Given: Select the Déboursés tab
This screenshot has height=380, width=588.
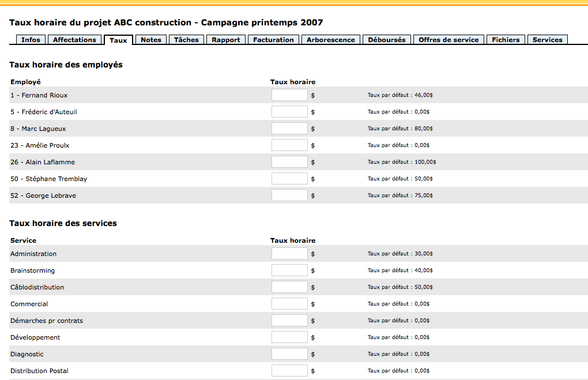Looking at the screenshot, I should click(x=386, y=40).
